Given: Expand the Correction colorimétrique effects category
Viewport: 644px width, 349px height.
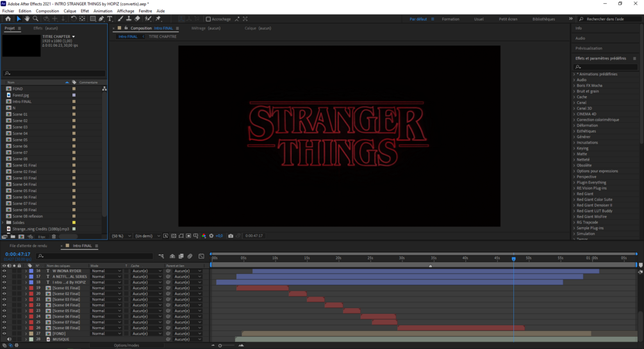Looking at the screenshot, I should [x=574, y=120].
